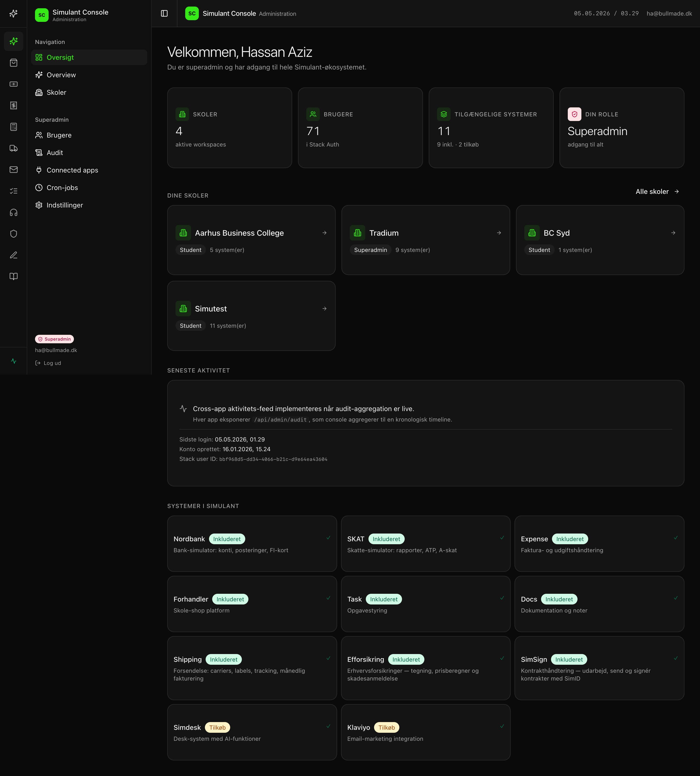Click the Tilgængelige systemer layers icon
Screen dimensions: 700x776
pyautogui.click(x=444, y=114)
